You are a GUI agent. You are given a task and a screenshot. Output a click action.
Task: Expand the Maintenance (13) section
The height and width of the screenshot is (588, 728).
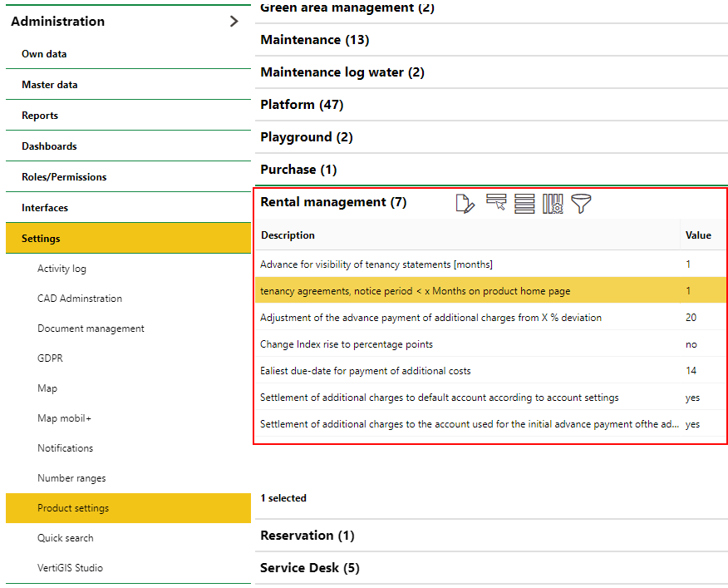coord(314,40)
